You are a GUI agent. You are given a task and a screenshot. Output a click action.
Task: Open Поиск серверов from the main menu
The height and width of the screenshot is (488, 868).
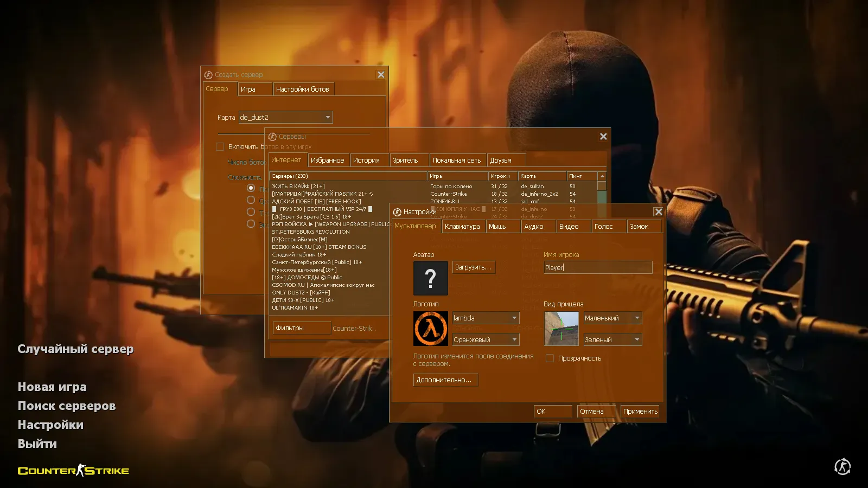66,406
